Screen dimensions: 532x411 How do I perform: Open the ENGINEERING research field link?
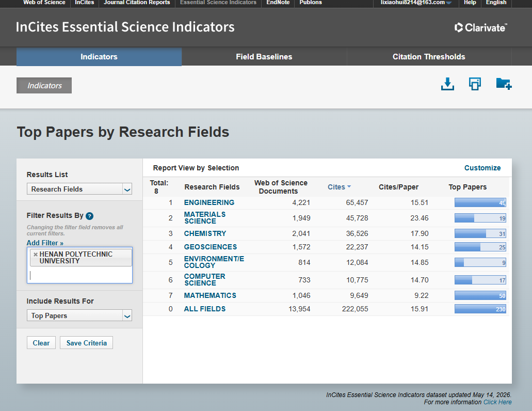209,202
